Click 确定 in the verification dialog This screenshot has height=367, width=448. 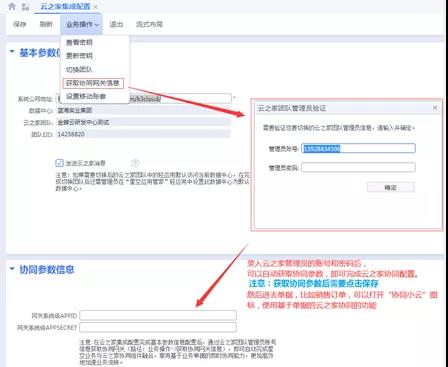click(x=391, y=187)
